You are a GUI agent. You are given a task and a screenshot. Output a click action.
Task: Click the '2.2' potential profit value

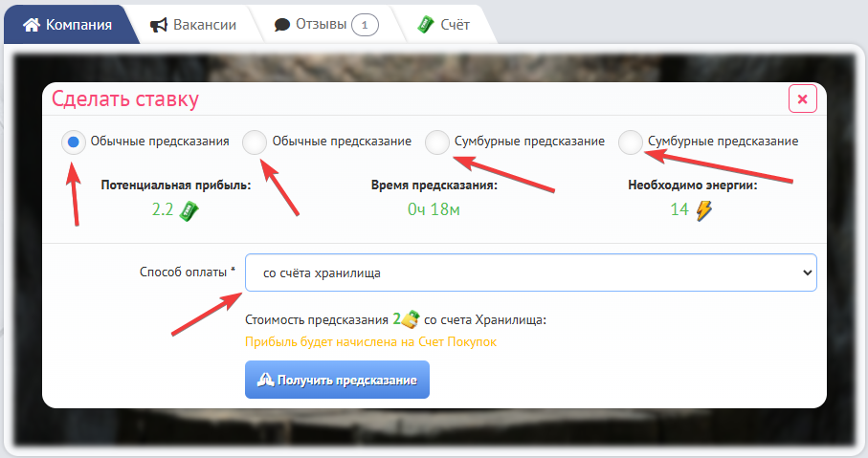click(163, 209)
